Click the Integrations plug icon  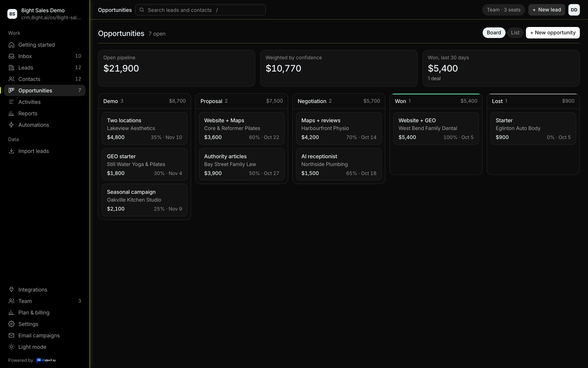[11, 290]
